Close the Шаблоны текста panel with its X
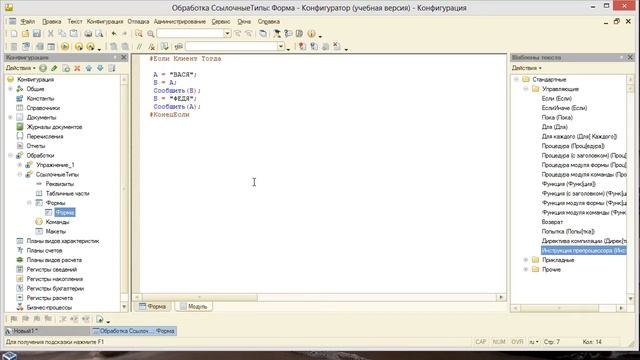This screenshot has width=640, height=360. tap(630, 58)
